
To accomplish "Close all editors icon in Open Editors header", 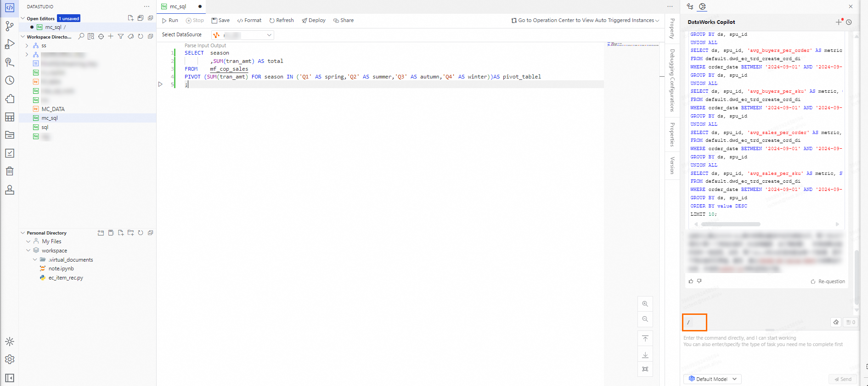I will coord(150,18).
